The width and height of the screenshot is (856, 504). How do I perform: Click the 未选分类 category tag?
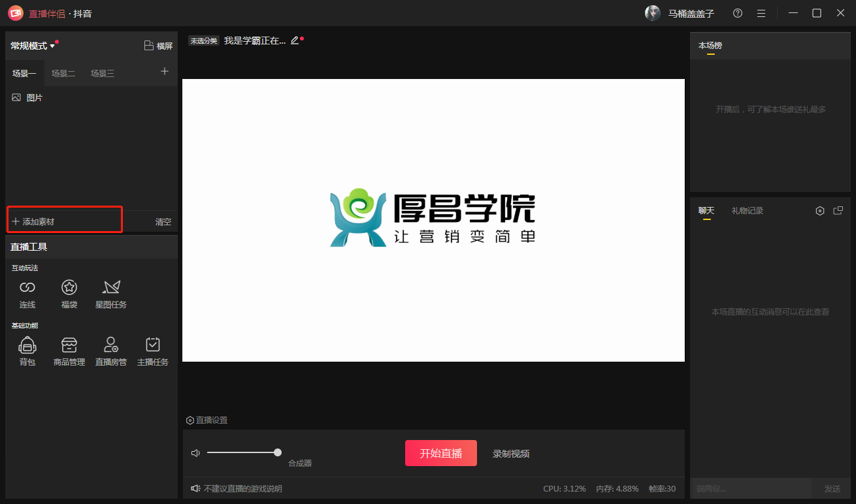coord(203,40)
